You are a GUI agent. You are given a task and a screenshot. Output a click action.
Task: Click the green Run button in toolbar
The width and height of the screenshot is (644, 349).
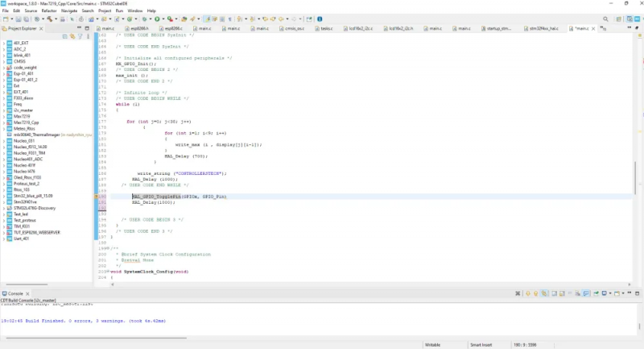click(x=157, y=19)
